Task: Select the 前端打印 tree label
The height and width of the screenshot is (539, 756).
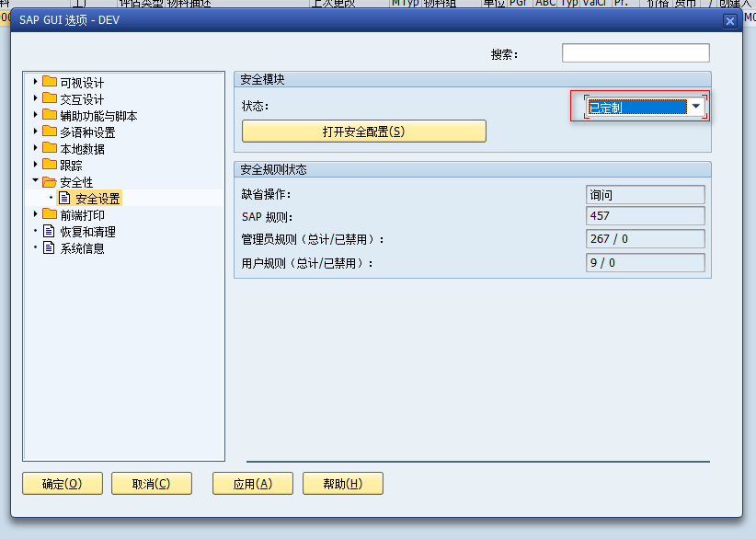Action: [82, 215]
